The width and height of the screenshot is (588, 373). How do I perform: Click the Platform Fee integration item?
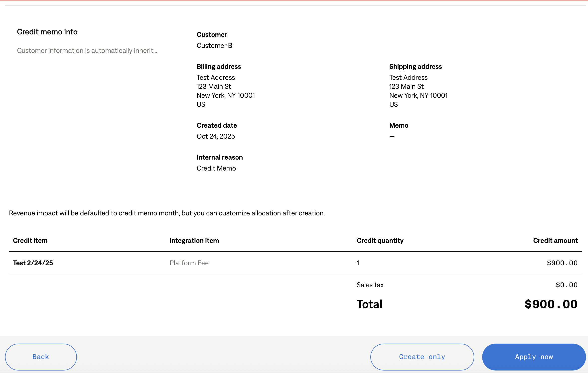click(x=189, y=263)
